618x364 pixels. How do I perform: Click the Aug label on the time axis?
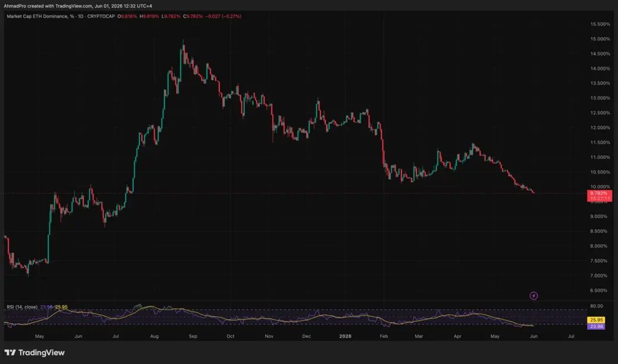click(154, 336)
